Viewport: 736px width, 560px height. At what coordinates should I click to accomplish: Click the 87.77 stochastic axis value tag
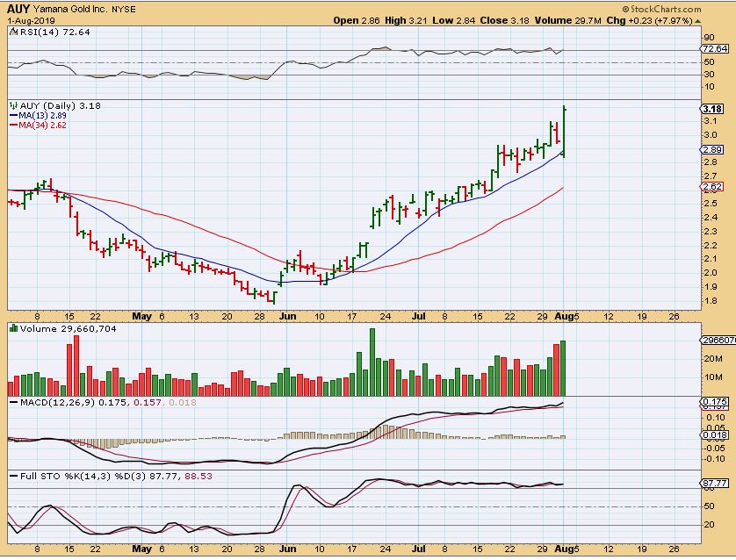click(714, 483)
